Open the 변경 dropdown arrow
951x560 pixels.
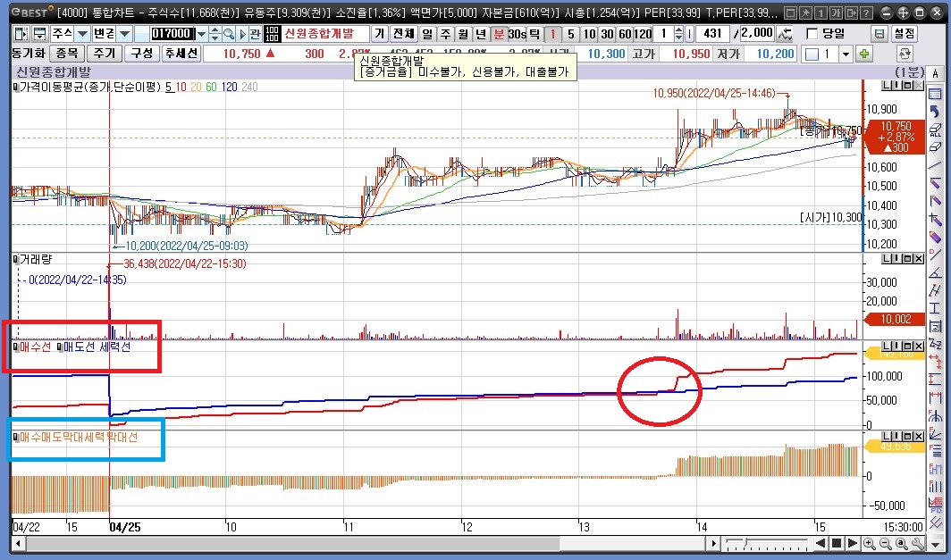pyautogui.click(x=124, y=33)
